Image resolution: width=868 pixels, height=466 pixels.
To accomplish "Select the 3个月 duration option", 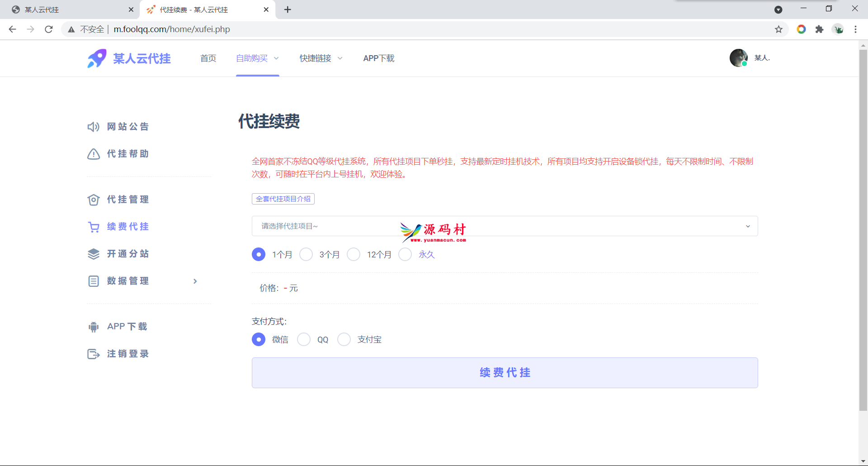I will click(306, 254).
